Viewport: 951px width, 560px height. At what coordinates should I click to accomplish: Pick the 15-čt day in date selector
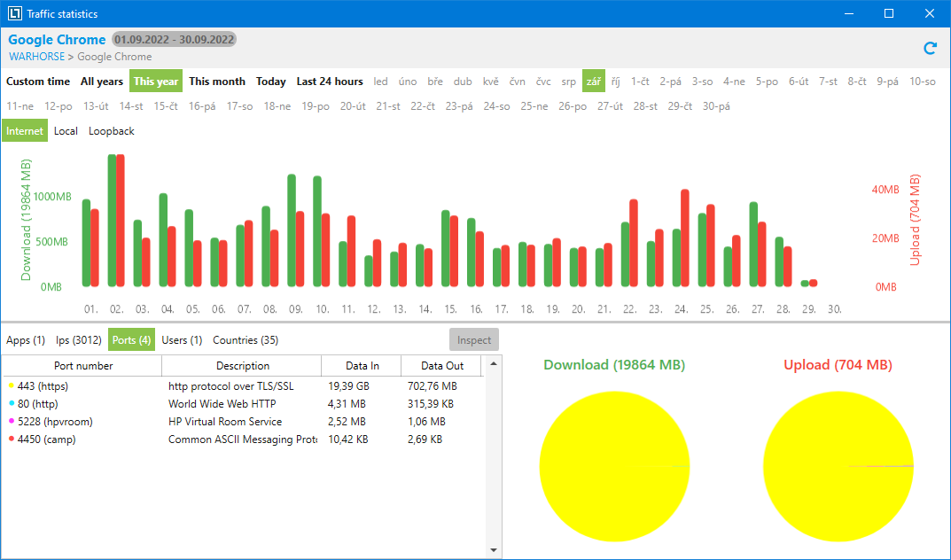[166, 106]
